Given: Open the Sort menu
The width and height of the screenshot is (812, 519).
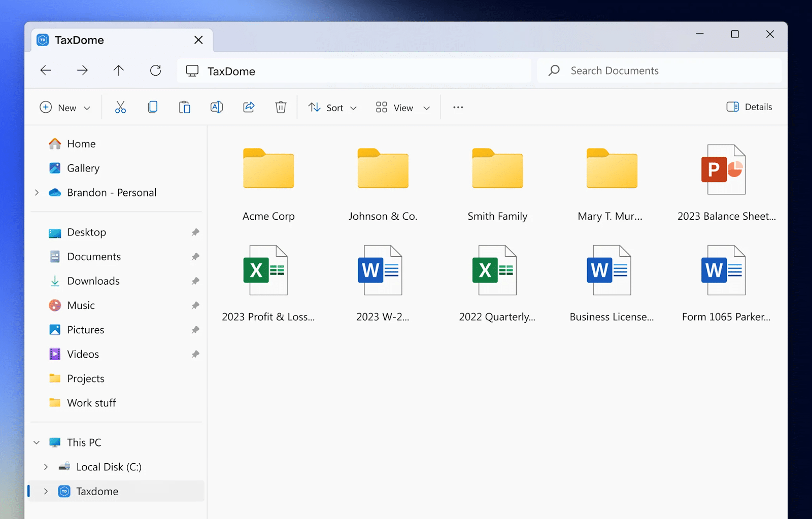Looking at the screenshot, I should coord(332,107).
